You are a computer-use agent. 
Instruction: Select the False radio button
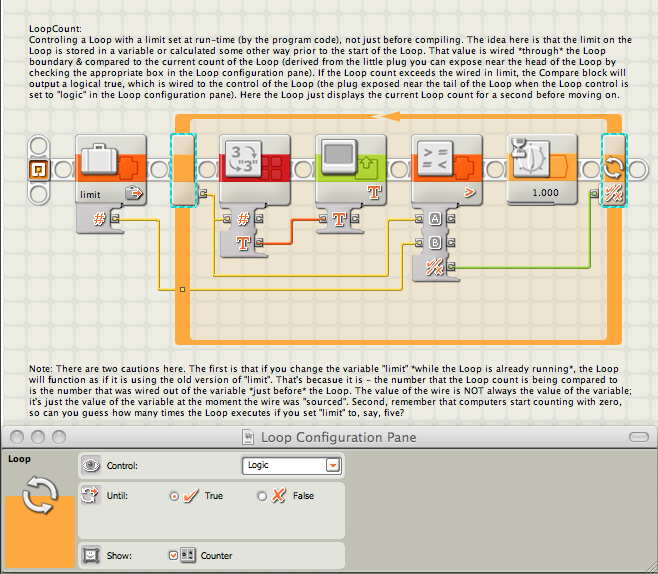pyautogui.click(x=262, y=496)
